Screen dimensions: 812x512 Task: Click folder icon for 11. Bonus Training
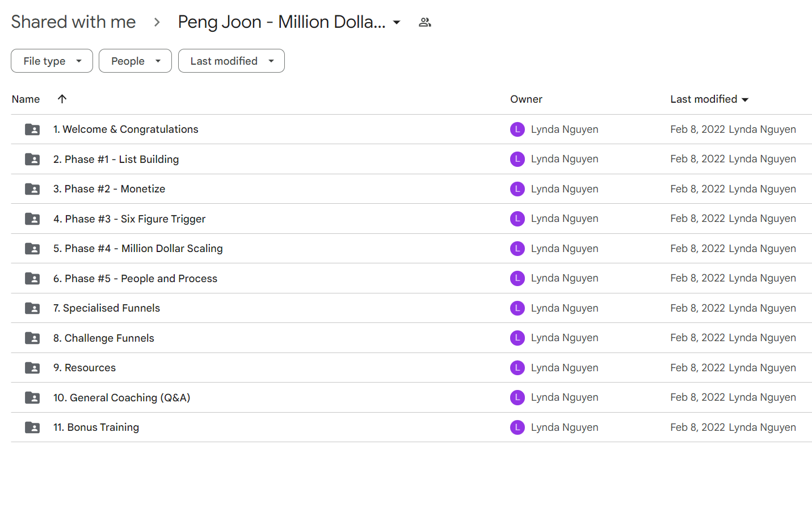[32, 427]
